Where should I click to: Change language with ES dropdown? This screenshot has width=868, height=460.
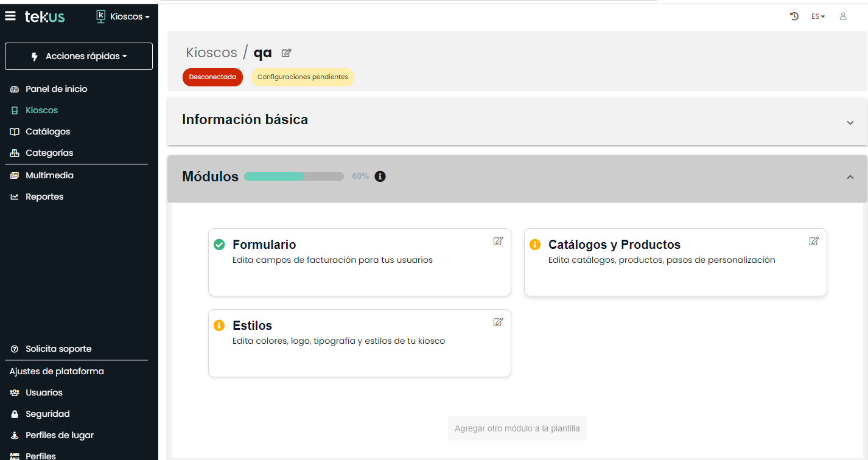click(x=818, y=16)
